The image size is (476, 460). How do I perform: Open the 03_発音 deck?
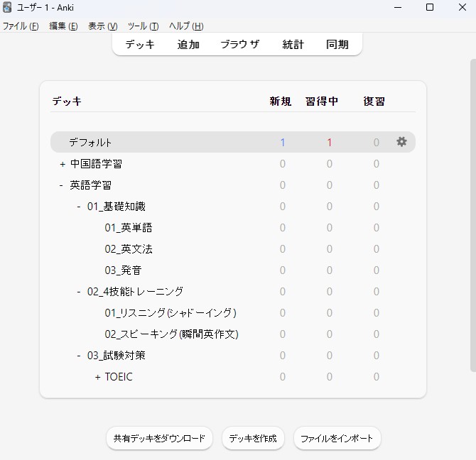[123, 270]
